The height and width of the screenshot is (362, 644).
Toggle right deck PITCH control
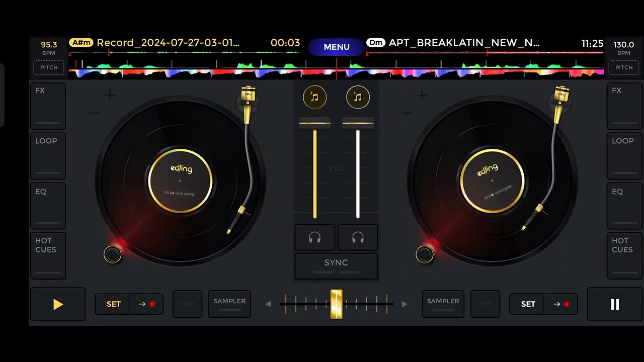coord(624,67)
